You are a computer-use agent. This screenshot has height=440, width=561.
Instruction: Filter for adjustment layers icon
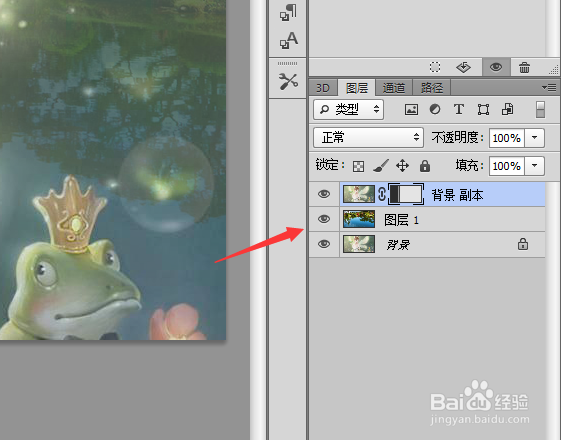coord(435,109)
